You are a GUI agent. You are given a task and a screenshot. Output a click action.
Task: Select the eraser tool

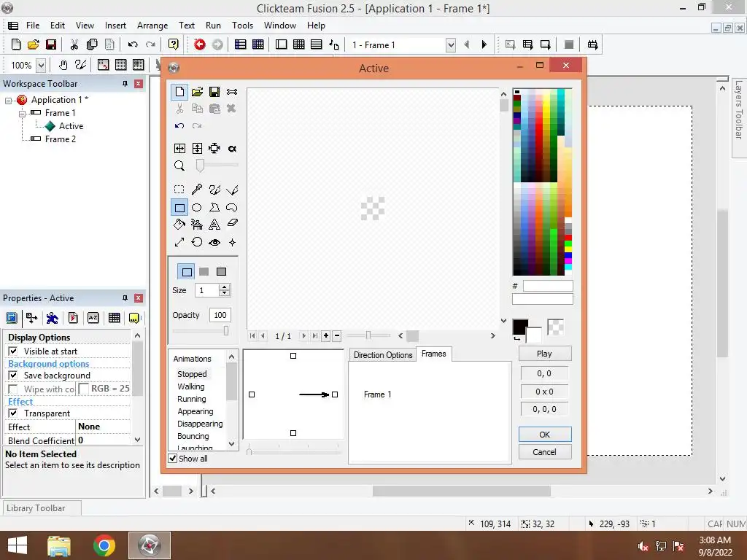pyautogui.click(x=232, y=222)
